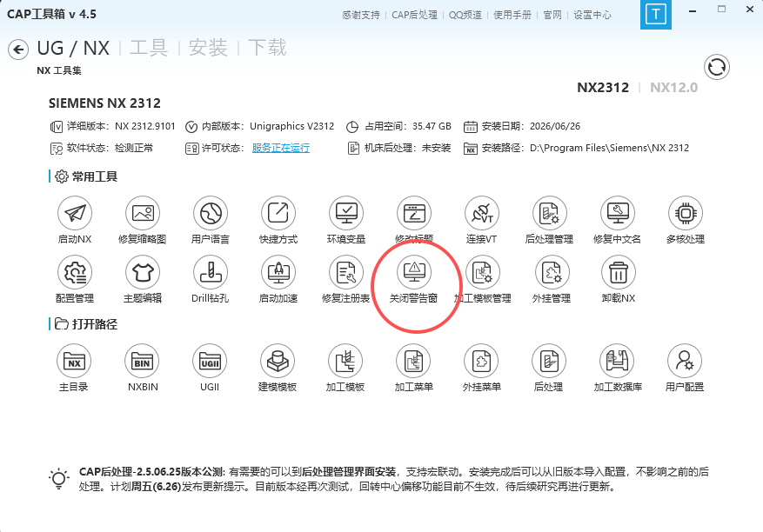763x532 pixels.
Task: Open the 多核处理 multi-core tool
Action: point(686,213)
